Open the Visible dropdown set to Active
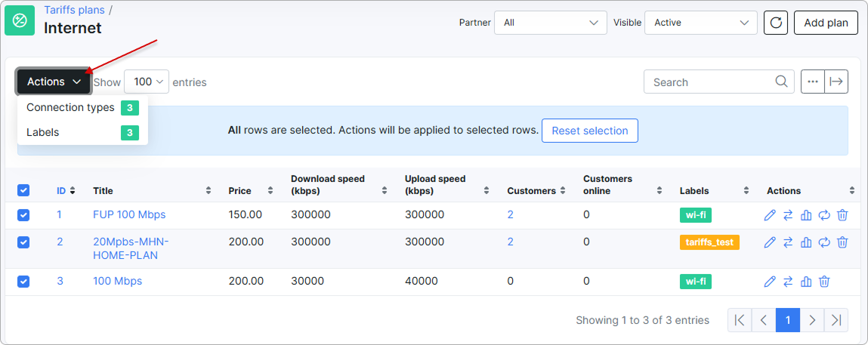The width and height of the screenshot is (868, 345). click(701, 23)
